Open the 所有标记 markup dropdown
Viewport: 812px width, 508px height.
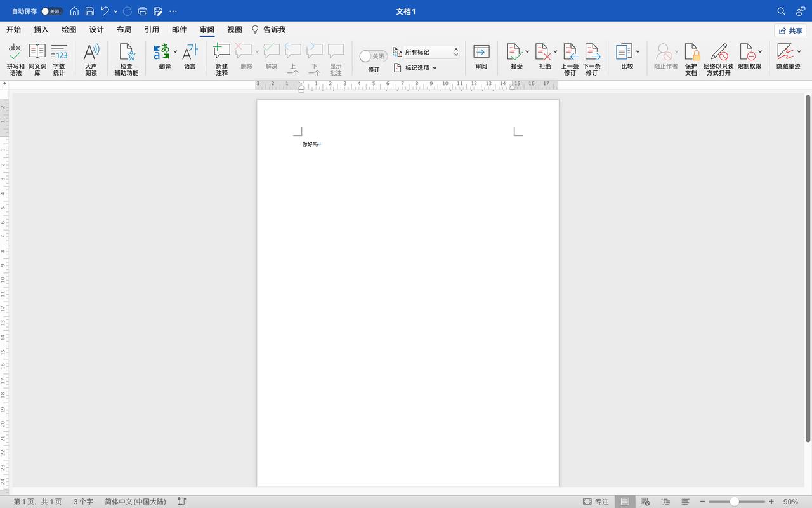click(431, 52)
